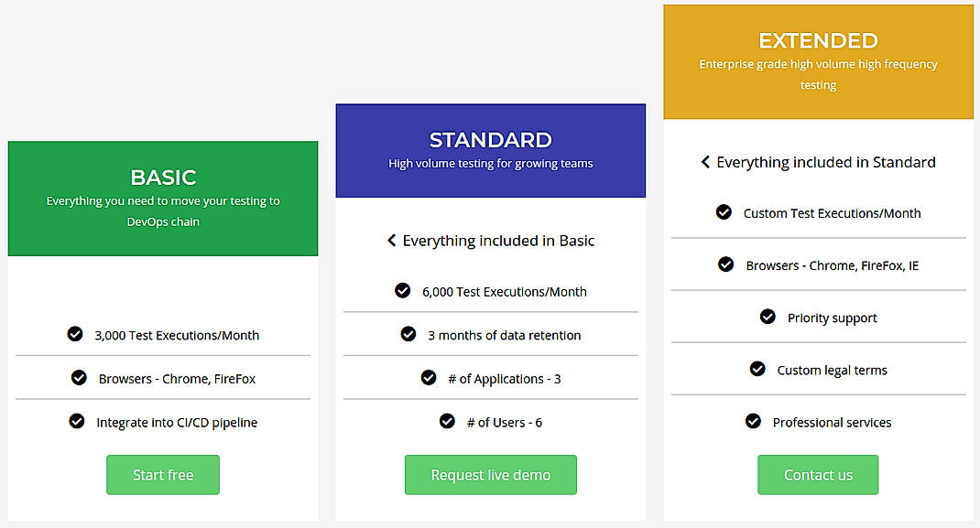The image size is (980, 528).
Task: Select the EXTENDED plan header
Action: pyautogui.click(x=818, y=40)
